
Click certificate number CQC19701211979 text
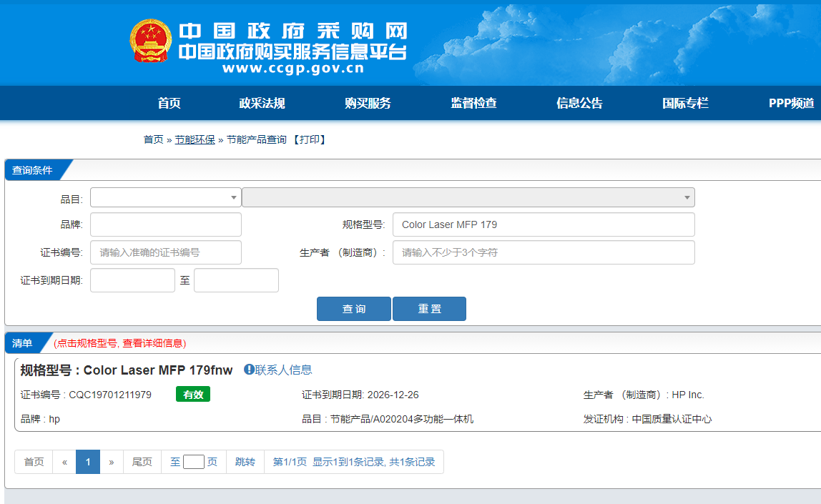[x=110, y=395]
